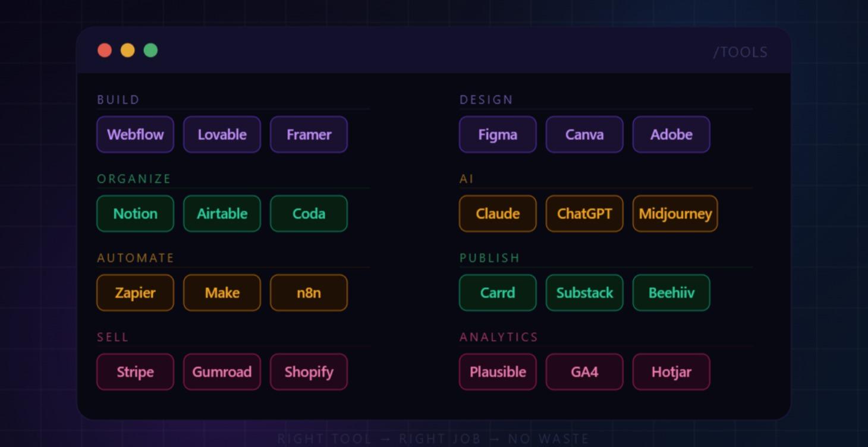This screenshot has height=447, width=868.
Task: Choose the Carrd publish chip
Action: point(498,292)
